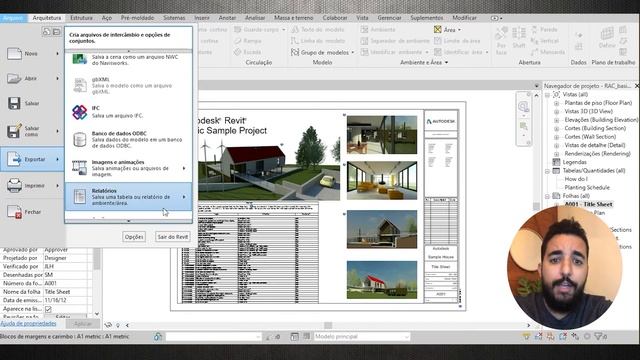Click the Fechar icon

click(x=14, y=212)
